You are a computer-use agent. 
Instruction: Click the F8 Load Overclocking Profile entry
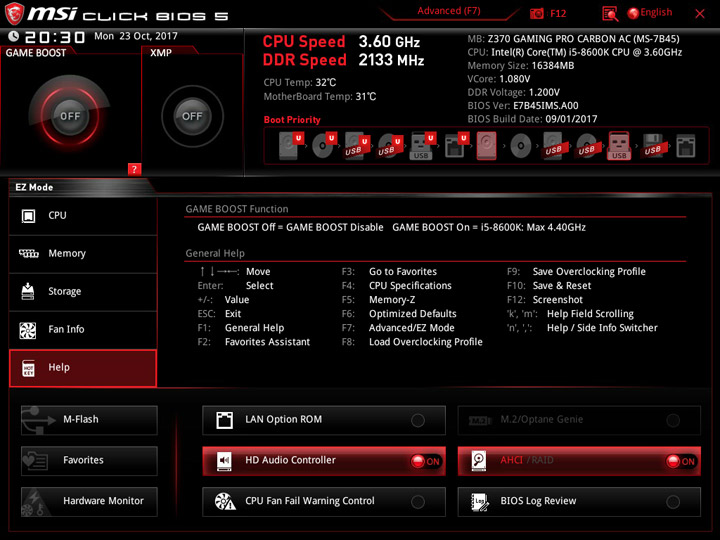[412, 342]
